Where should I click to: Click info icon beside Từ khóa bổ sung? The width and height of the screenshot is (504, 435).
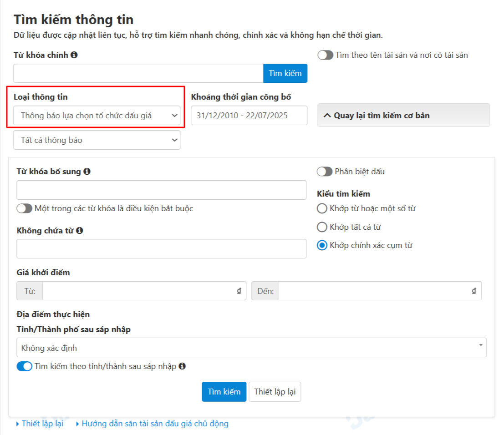tap(87, 171)
